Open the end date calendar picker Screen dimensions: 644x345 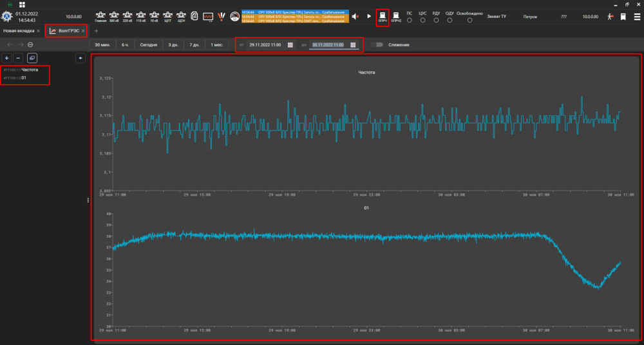pyautogui.click(x=353, y=45)
